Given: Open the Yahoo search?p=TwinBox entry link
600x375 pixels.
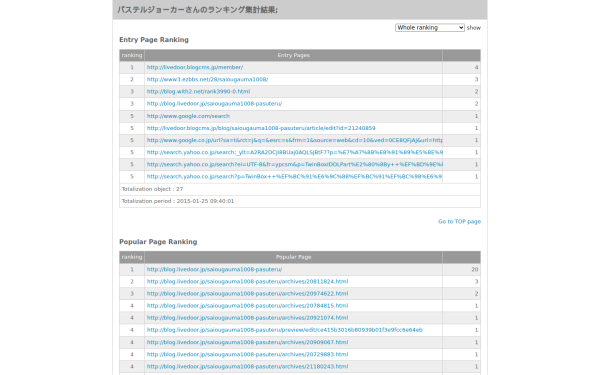Looking at the screenshot, I should click(x=295, y=177).
